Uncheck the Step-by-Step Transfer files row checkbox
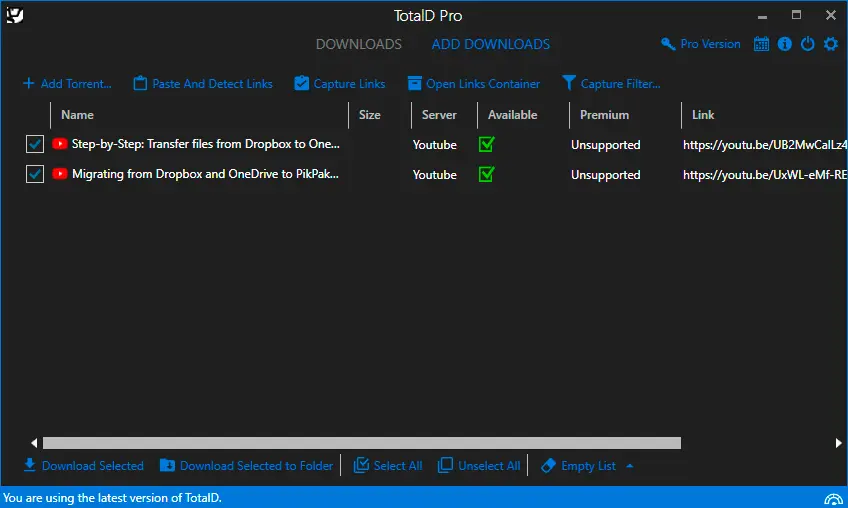This screenshot has width=848, height=508. pyautogui.click(x=35, y=144)
